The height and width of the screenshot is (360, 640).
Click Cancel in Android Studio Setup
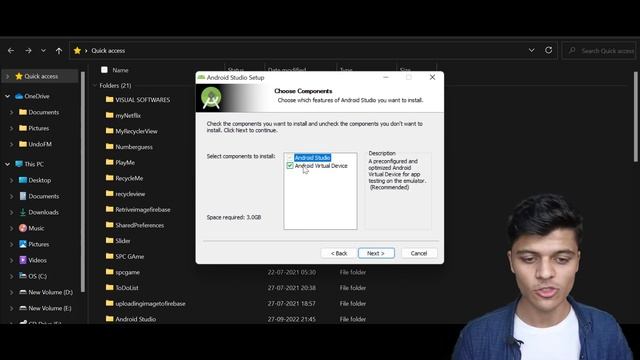pyautogui.click(x=419, y=253)
